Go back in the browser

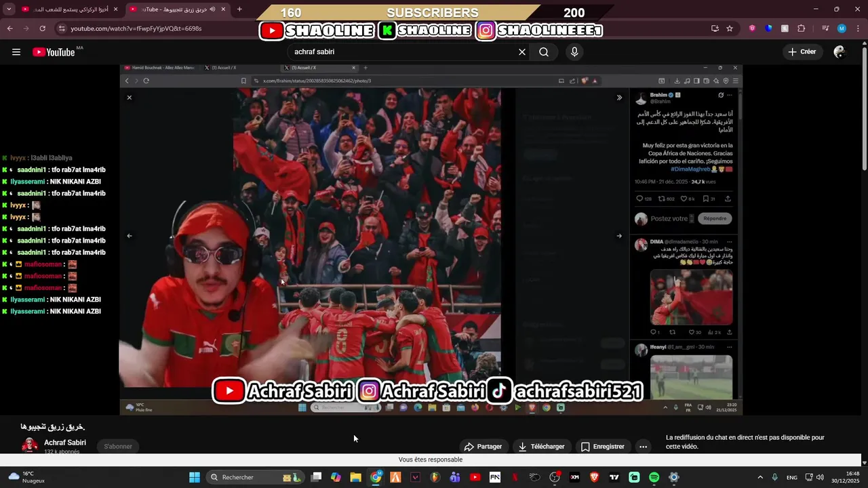[9, 28]
